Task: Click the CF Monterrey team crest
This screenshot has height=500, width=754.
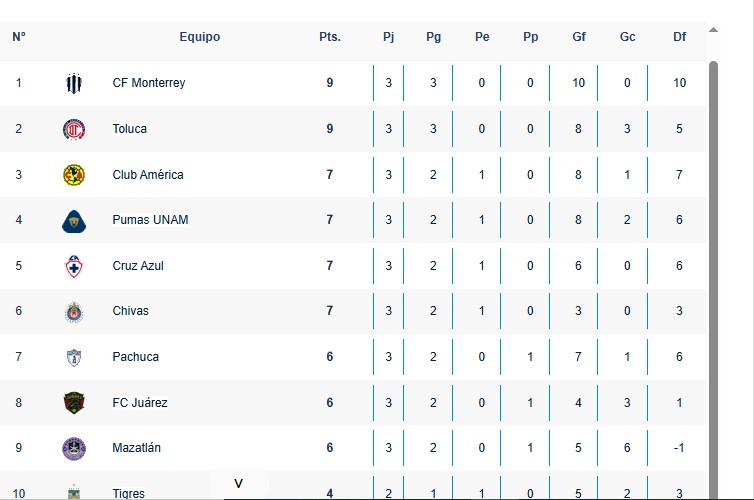Action: tap(74, 83)
